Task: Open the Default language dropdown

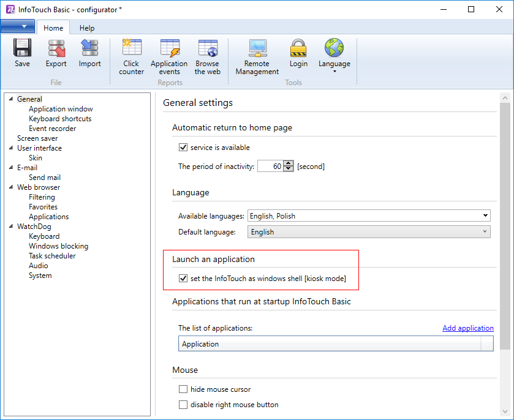Action: [369, 232]
